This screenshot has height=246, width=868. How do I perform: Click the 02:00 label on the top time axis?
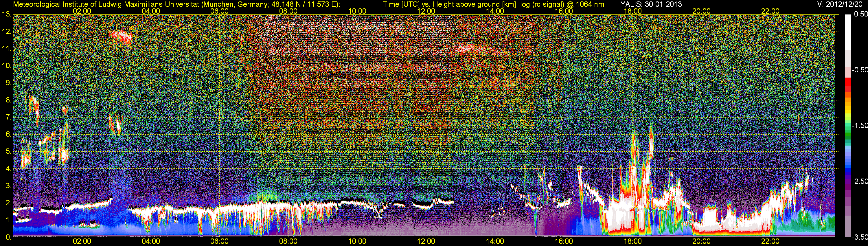click(x=82, y=11)
